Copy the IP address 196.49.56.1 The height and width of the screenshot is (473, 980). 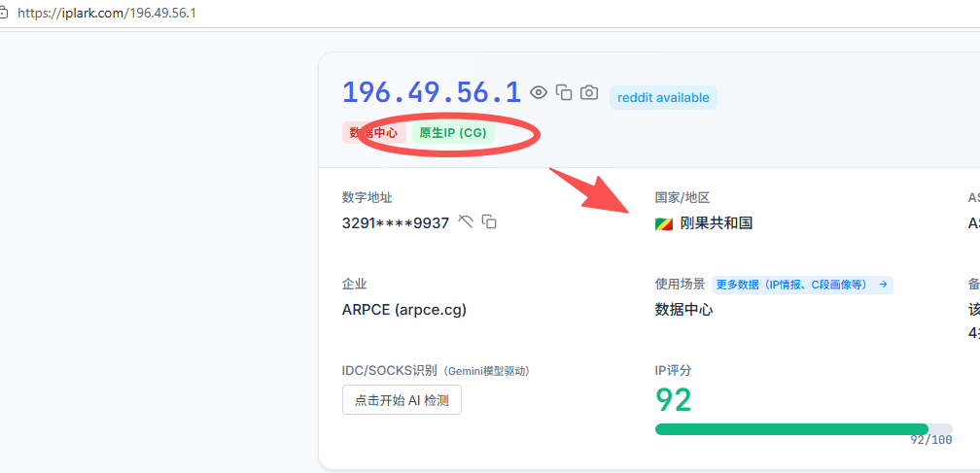click(564, 92)
